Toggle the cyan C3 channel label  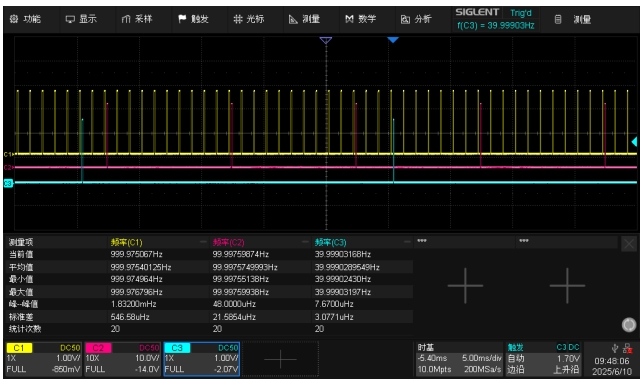coord(177,348)
